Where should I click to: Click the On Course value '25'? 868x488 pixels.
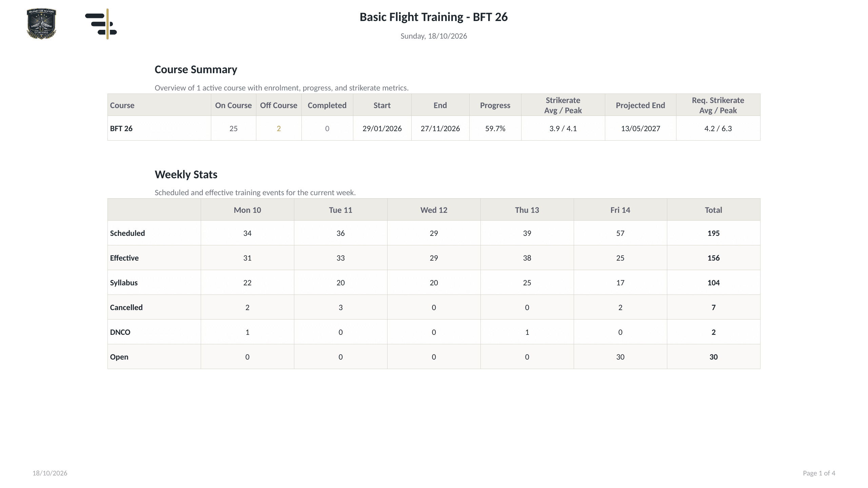234,128
